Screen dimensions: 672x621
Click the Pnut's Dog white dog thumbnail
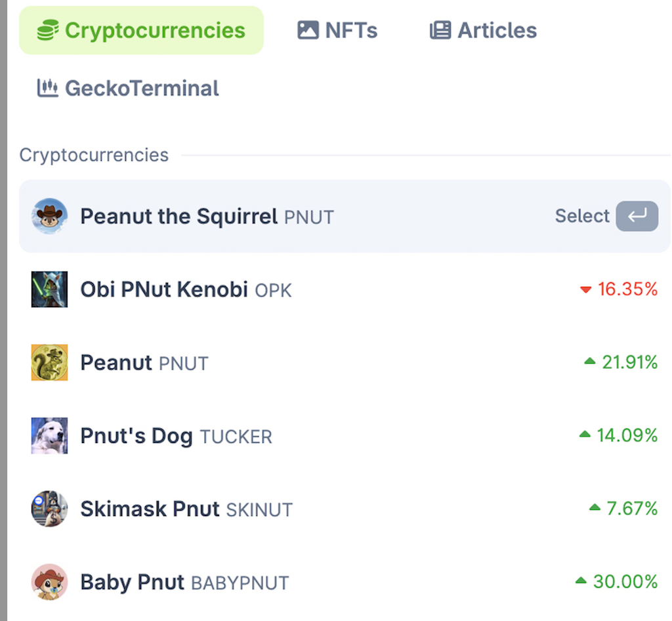49,435
